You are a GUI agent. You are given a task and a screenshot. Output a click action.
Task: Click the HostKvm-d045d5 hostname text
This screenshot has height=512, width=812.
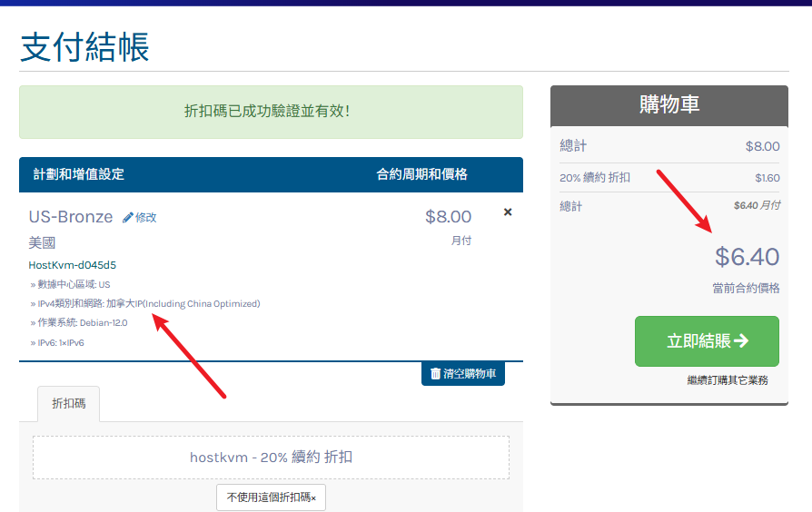73,265
